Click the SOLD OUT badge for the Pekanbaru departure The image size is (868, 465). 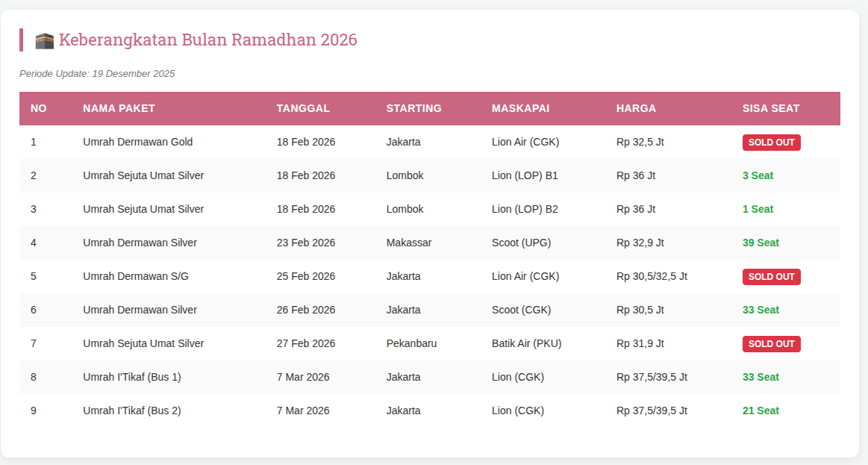[x=771, y=343]
